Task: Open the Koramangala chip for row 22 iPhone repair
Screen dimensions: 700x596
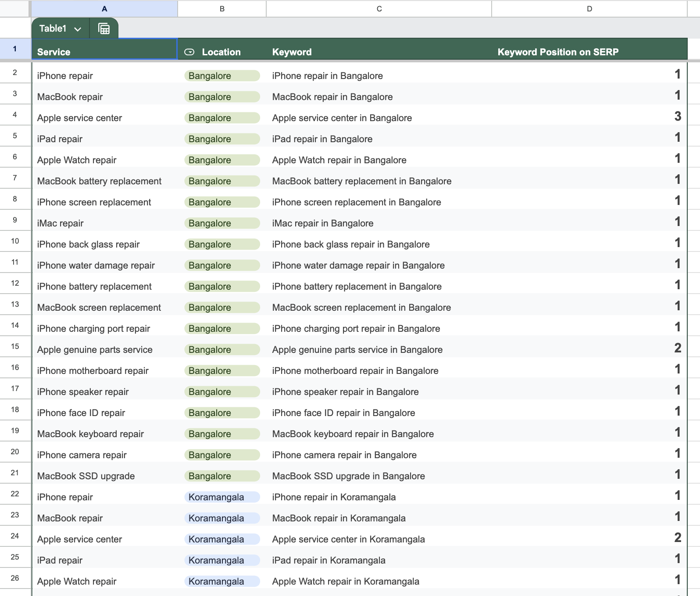Action: click(x=222, y=497)
